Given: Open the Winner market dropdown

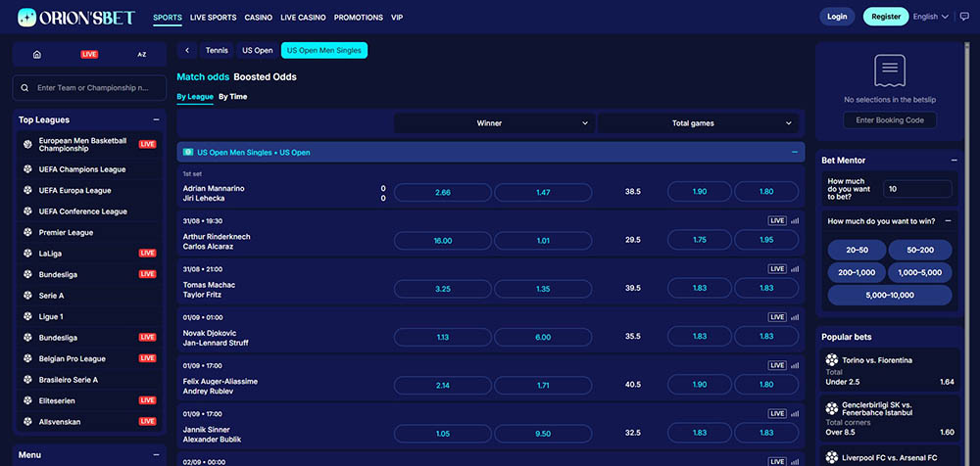Looking at the screenshot, I should tap(493, 123).
